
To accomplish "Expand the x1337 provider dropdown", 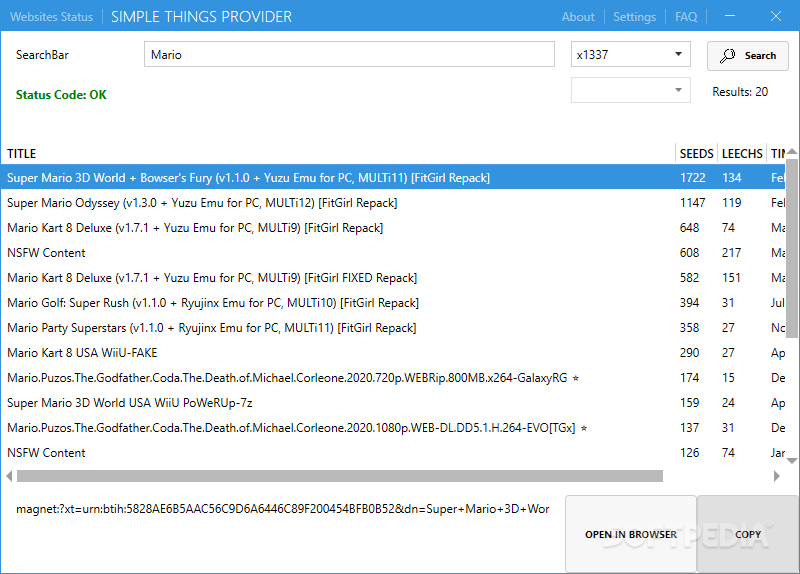I will 631,55.
